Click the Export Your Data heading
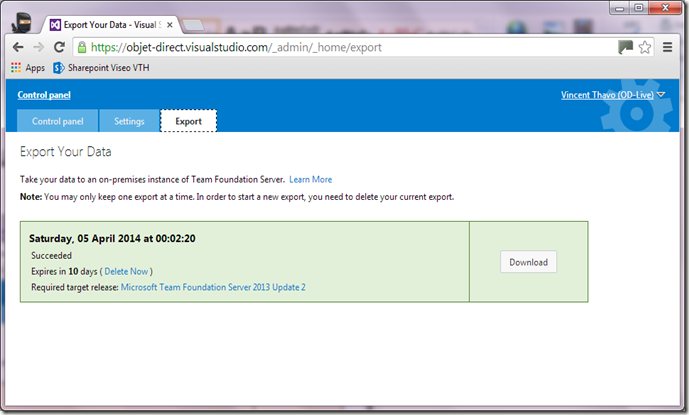 point(65,152)
